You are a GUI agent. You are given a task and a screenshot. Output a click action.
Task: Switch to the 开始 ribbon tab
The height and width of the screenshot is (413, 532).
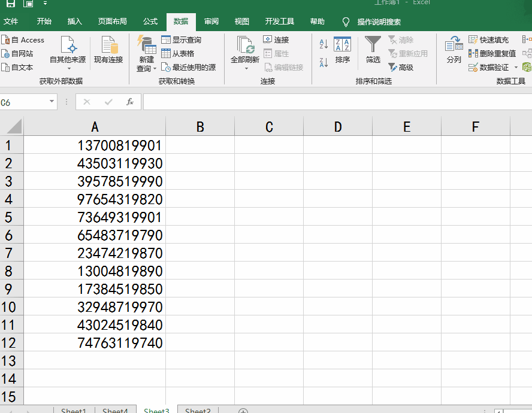(x=43, y=21)
